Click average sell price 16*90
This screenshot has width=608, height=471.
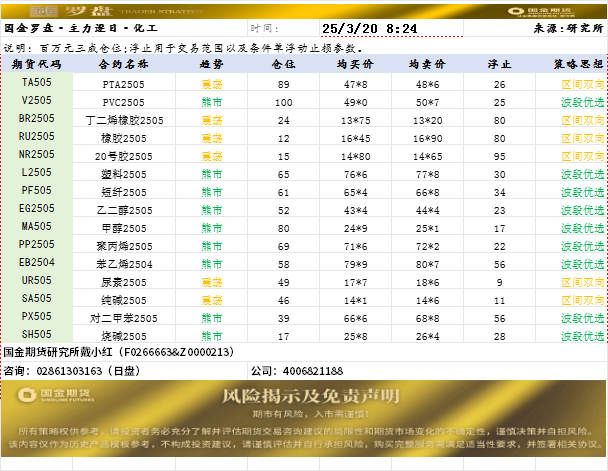coord(427,138)
